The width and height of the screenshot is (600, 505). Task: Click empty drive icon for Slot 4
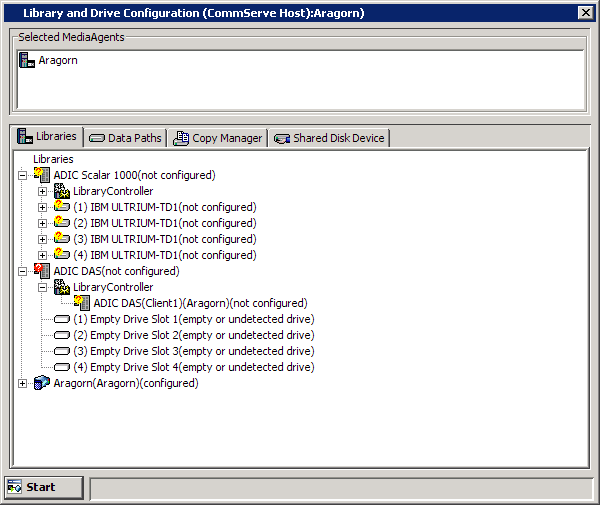[x=62, y=367]
